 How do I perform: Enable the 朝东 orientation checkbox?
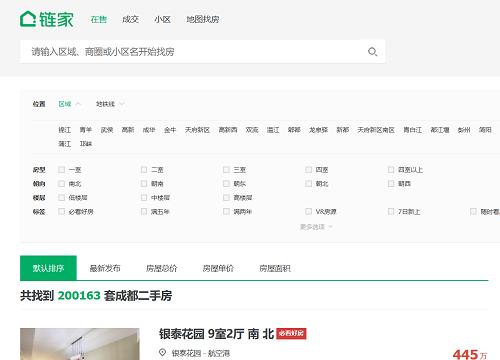pos(226,184)
